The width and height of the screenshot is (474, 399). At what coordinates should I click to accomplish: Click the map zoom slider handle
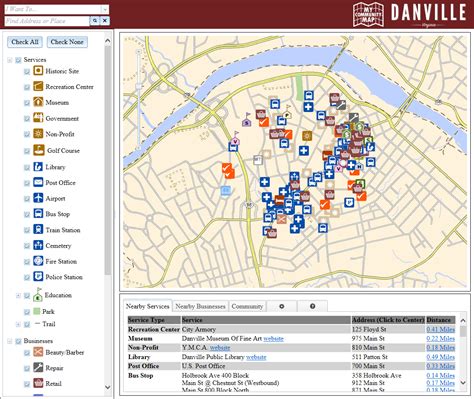139,87
